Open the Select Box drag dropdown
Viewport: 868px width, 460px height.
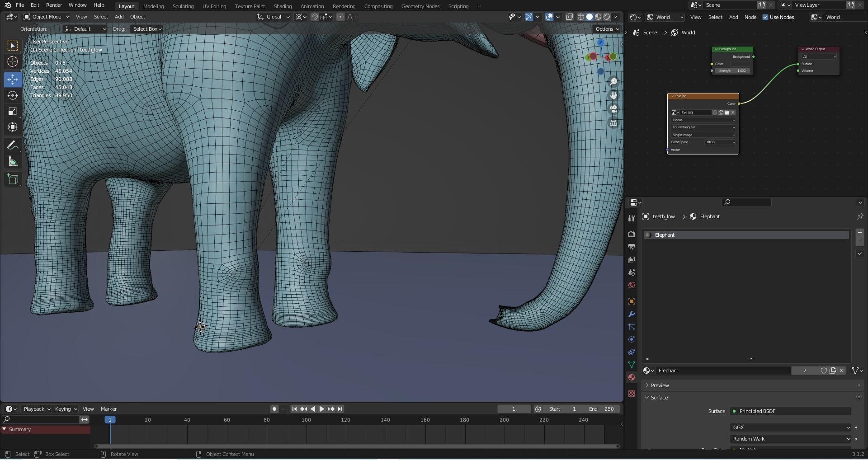[x=147, y=29]
